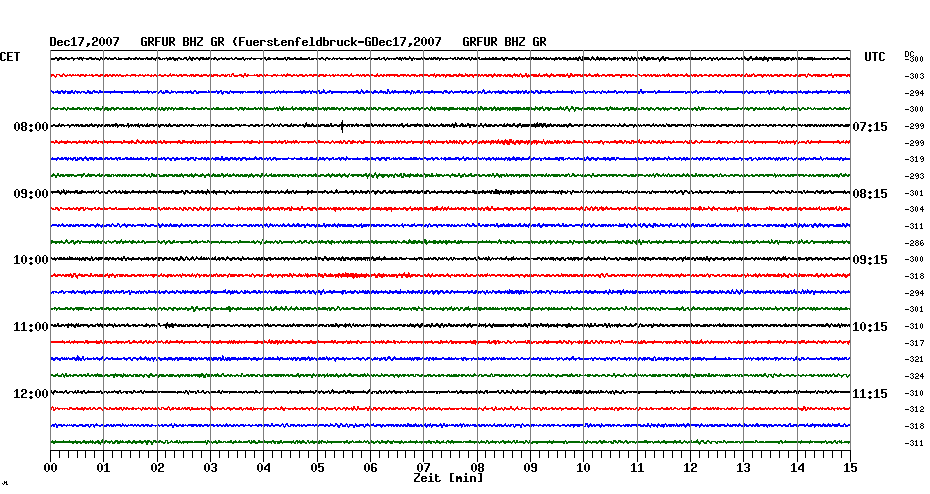Screen dimensions: 930x494
Task: Click minute tick label 01
Action: point(104,468)
